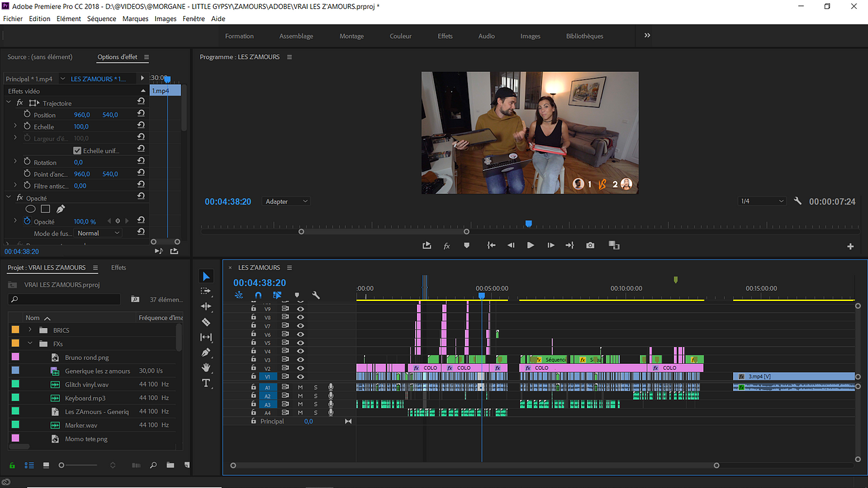Select the Pen tool in the tools panel
The width and height of the screenshot is (868, 488).
(207, 352)
